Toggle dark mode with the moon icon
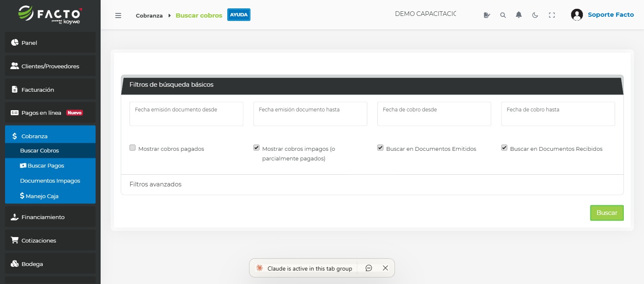 [535, 15]
